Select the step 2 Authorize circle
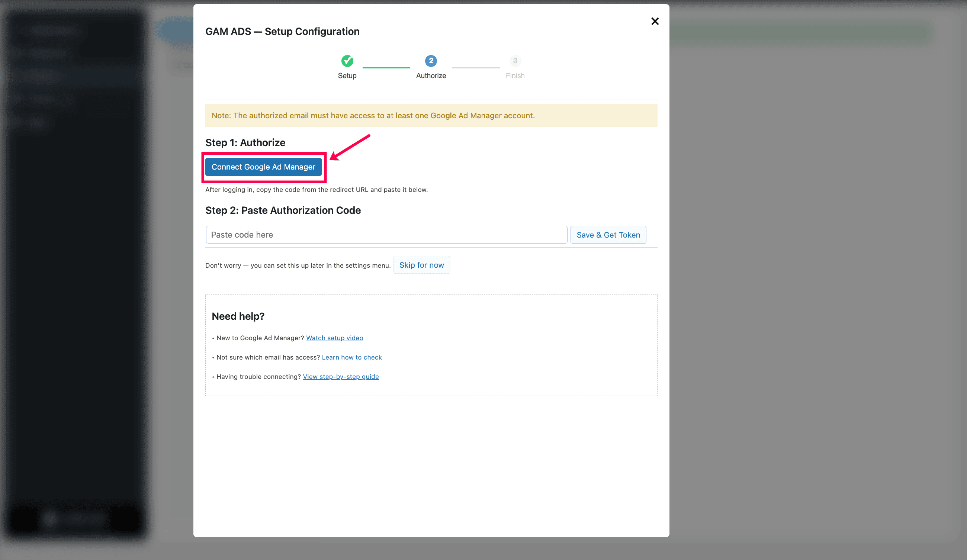Screen dimensions: 967x560 coord(431,61)
